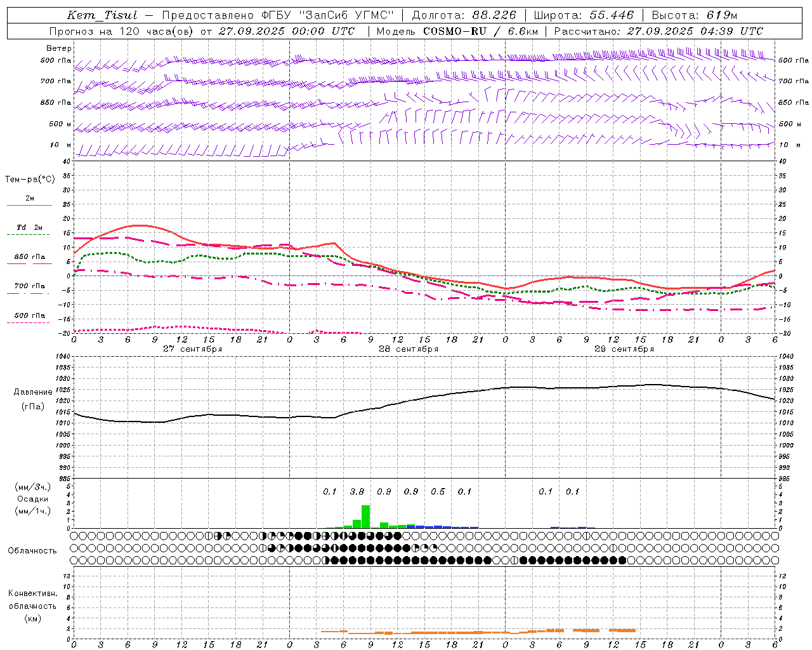Click the Облачность row label
Viewport: 812px width, 650px height.
(32, 550)
